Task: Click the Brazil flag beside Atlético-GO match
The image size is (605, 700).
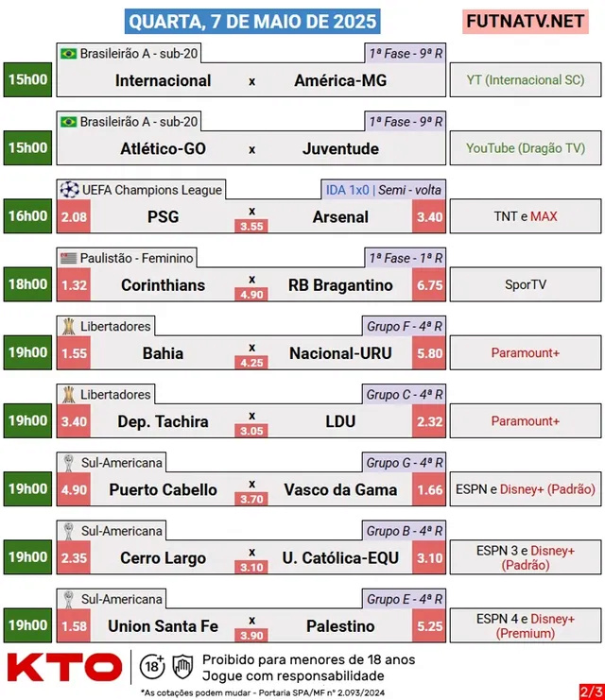Action: 68,122
